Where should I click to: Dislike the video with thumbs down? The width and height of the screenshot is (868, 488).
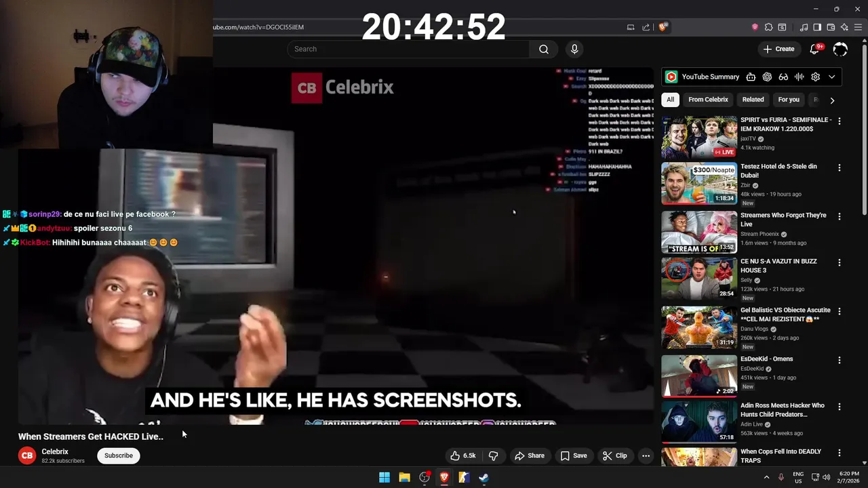pos(494,455)
